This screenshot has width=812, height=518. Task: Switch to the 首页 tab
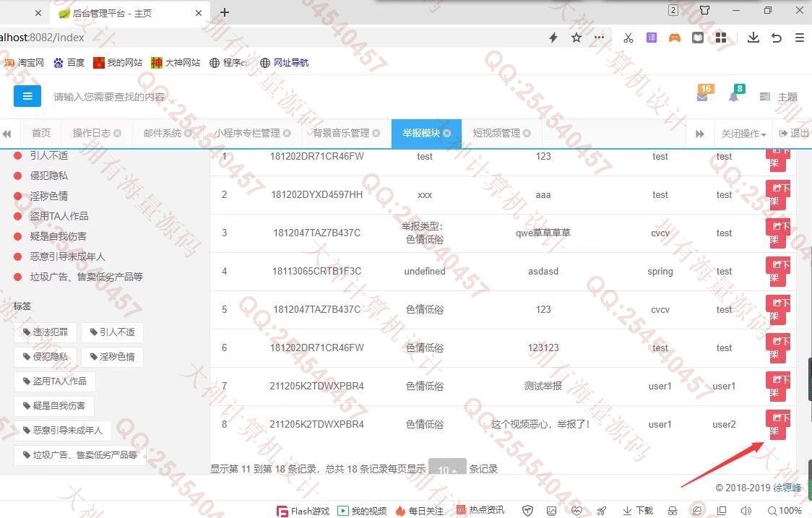click(x=41, y=133)
